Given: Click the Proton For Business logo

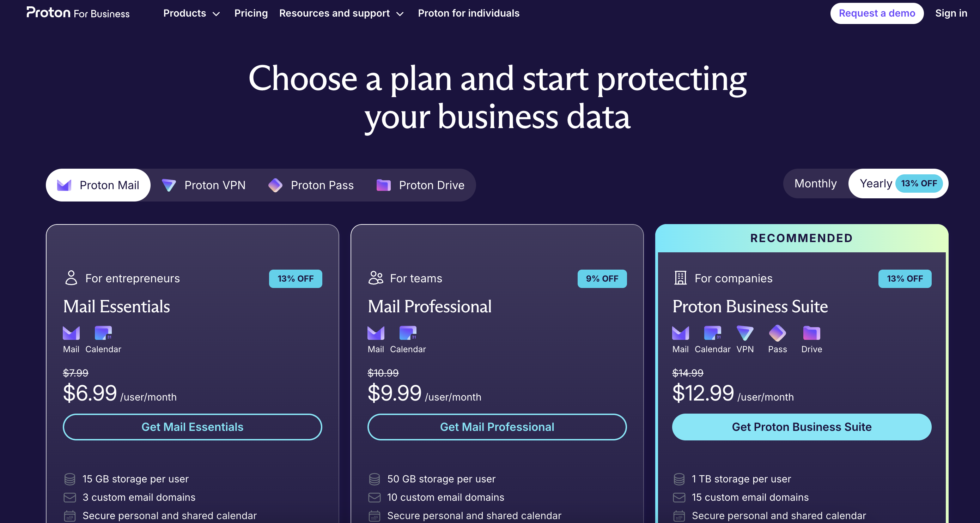Looking at the screenshot, I should (x=78, y=13).
